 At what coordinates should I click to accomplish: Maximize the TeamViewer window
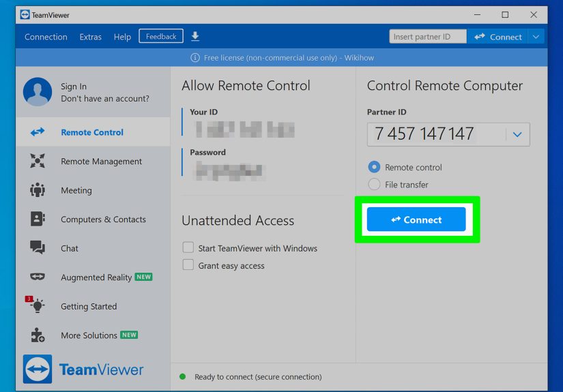(505, 15)
